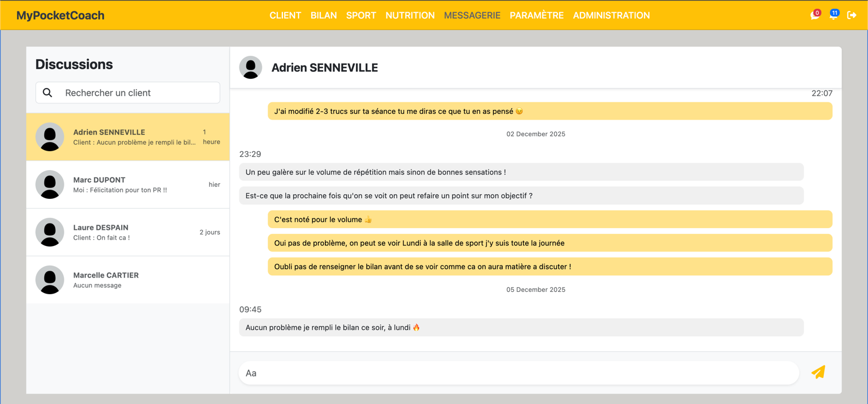Click the Aa message input field
Screen dimensions: 868x404
pyautogui.click(x=517, y=372)
